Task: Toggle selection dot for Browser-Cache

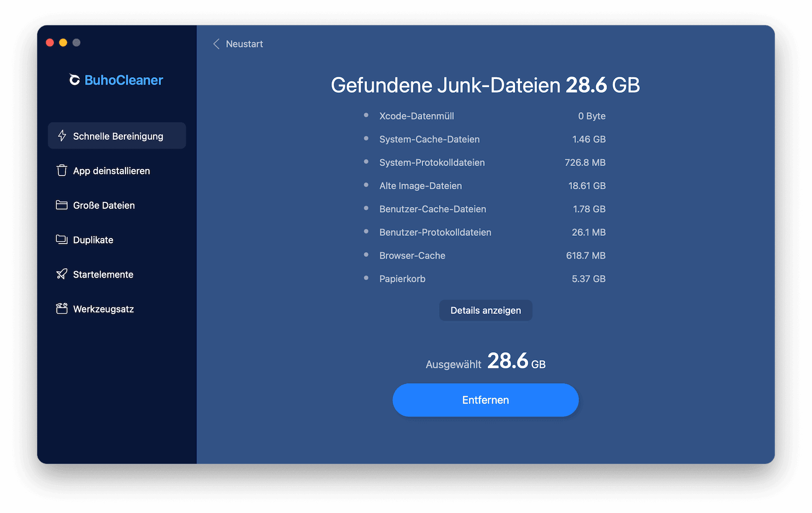Action: pyautogui.click(x=366, y=255)
